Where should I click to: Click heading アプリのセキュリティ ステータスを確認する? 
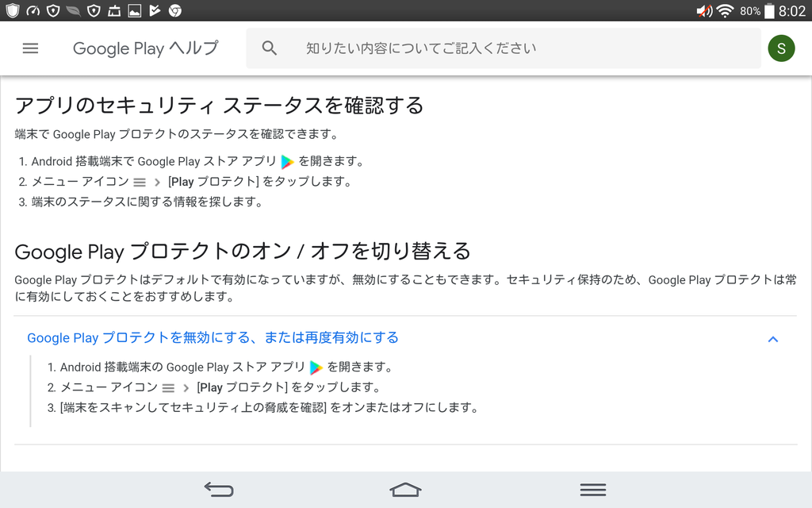tap(219, 106)
